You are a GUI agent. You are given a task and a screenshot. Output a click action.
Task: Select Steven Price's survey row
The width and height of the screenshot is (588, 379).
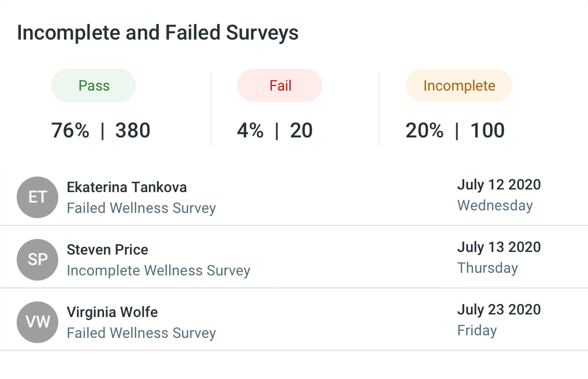tap(294, 260)
